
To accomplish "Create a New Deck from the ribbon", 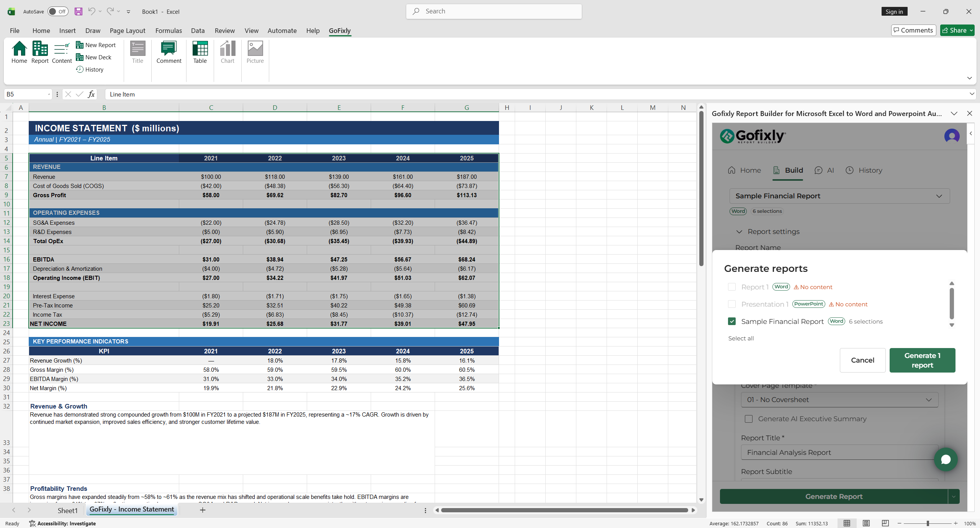I will pos(94,57).
